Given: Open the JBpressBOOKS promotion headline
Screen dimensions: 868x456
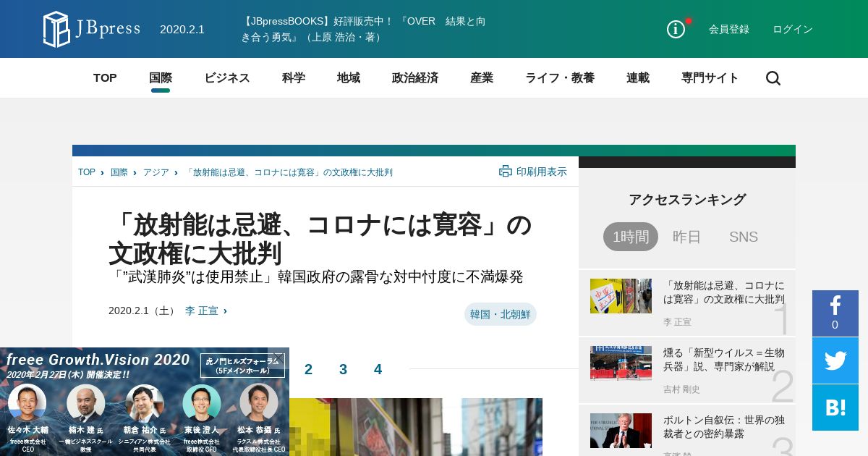Looking at the screenshot, I should tap(364, 29).
